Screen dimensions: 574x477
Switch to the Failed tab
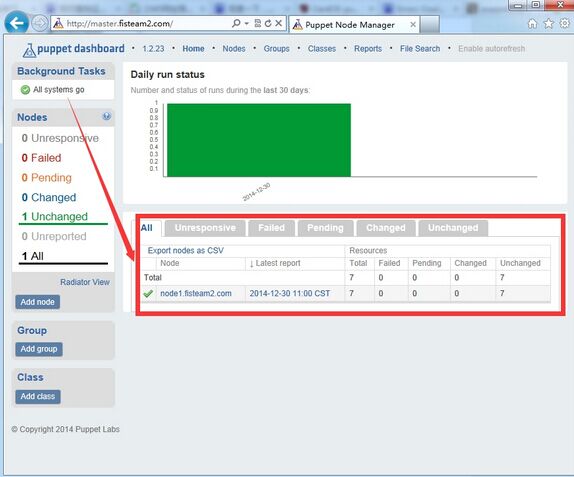pos(271,228)
